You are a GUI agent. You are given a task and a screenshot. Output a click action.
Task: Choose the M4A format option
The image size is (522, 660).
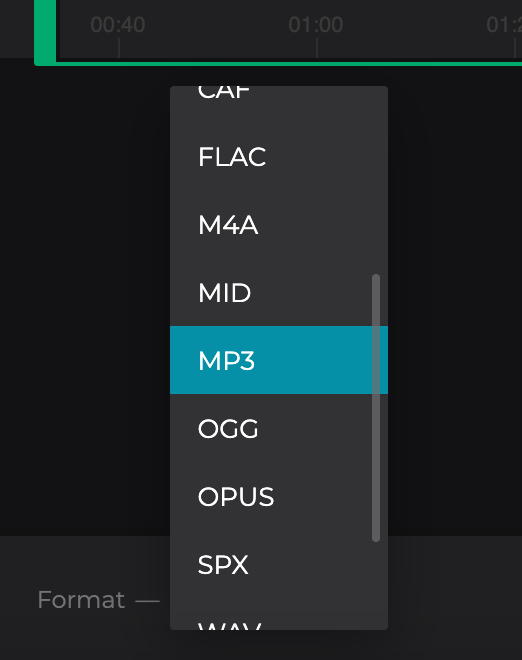point(279,224)
